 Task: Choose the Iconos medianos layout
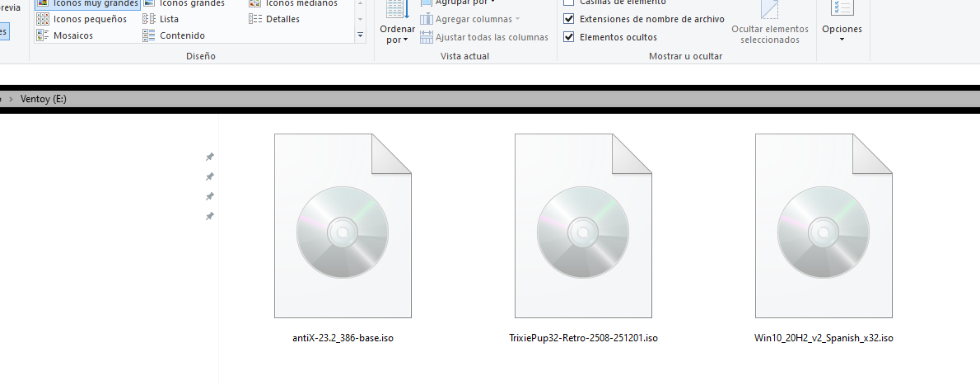294,4
